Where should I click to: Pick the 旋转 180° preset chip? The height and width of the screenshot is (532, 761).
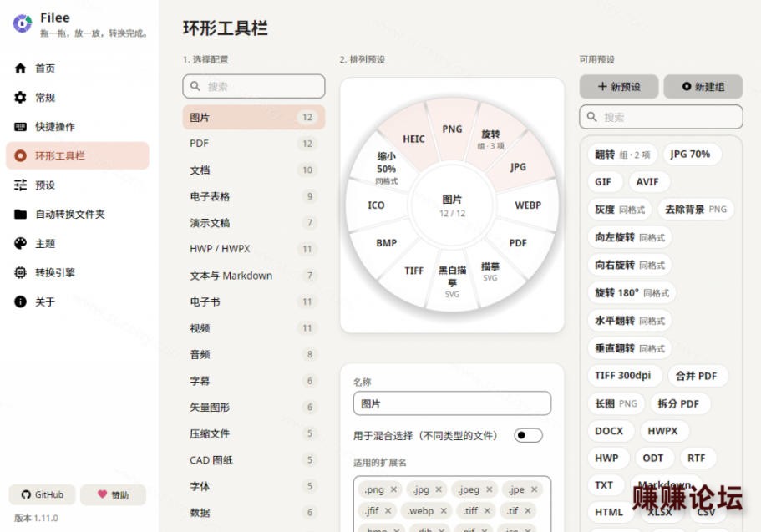[632, 293]
